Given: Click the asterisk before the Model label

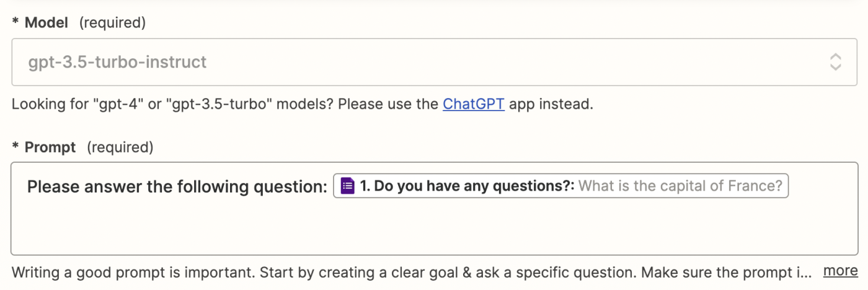Looking at the screenshot, I should point(15,24).
